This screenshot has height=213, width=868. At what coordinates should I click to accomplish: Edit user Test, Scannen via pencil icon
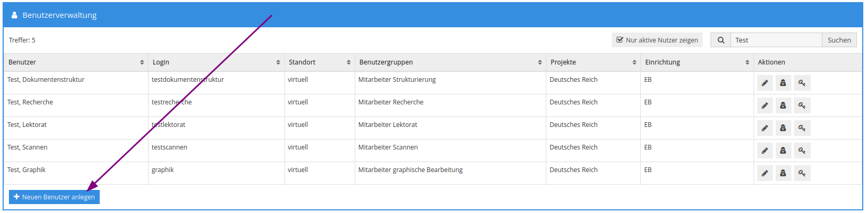tap(765, 151)
